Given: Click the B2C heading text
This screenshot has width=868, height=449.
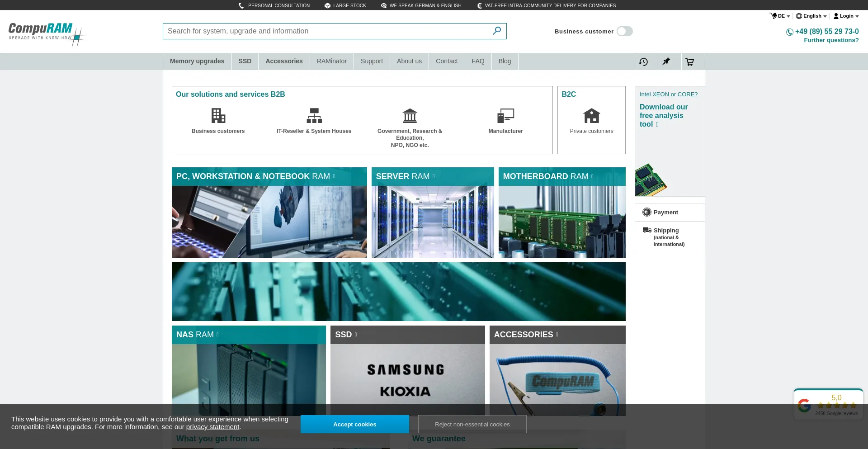Looking at the screenshot, I should click(569, 94).
